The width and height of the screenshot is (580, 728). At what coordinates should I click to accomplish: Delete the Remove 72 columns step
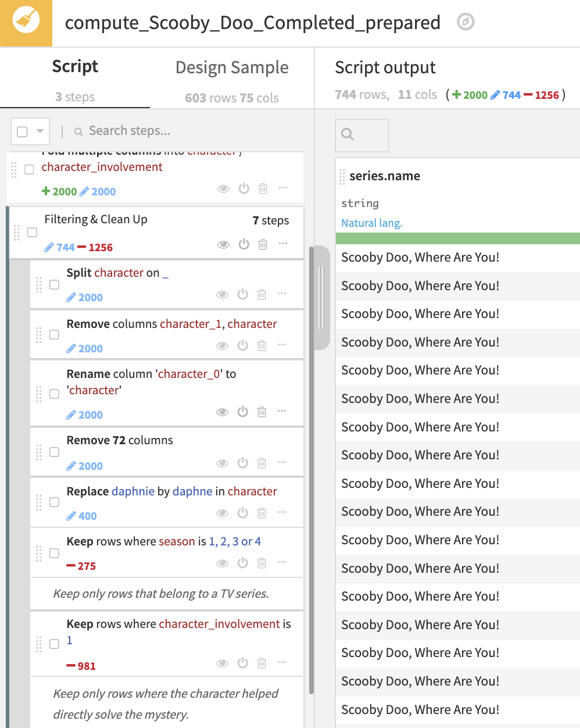[x=262, y=463]
